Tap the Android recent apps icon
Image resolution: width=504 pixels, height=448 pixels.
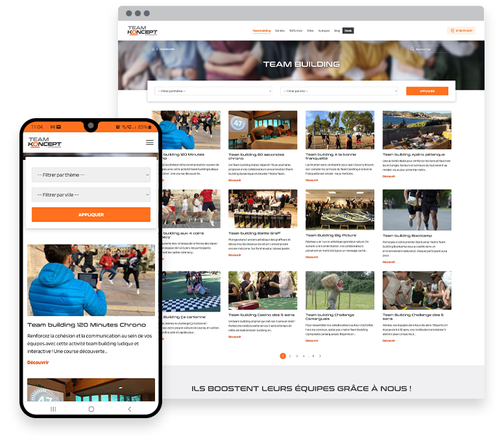[53, 409]
